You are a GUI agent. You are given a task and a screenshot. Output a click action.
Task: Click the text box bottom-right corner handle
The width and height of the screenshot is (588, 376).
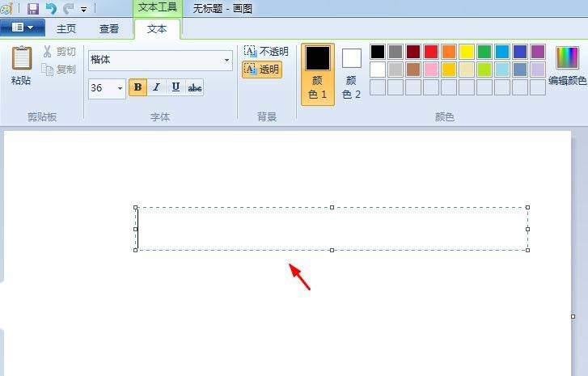click(x=527, y=250)
